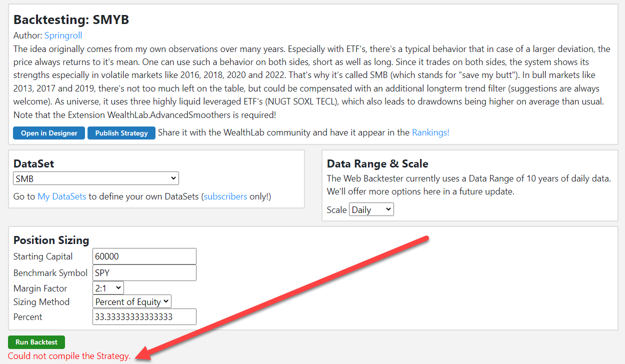Click the Starting Capital label text
This screenshot has height=364, width=625.
43,256
